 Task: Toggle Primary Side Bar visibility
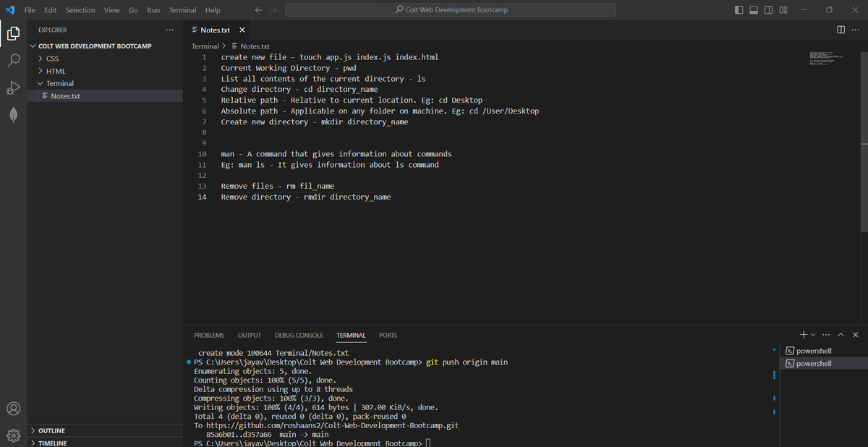point(739,10)
